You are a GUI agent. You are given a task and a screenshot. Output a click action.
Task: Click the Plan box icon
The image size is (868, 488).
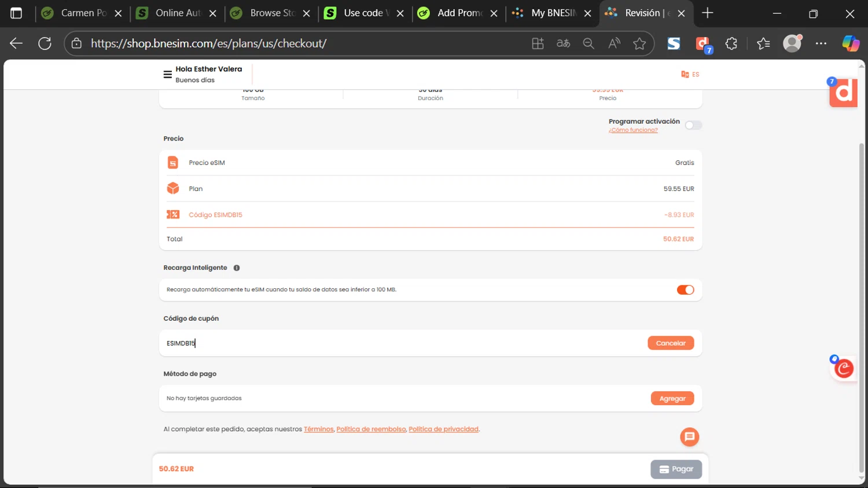coord(173,189)
